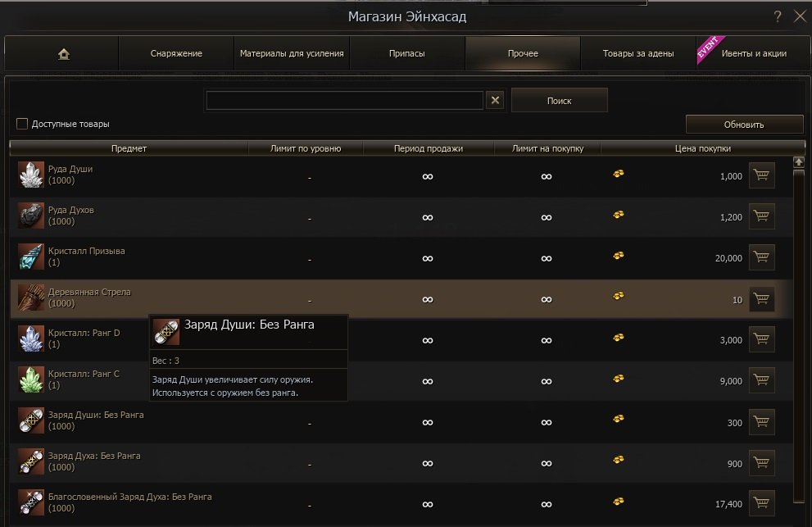Click the help question mark icon
Image resolution: width=812 pixels, height=527 pixels.
pyautogui.click(x=777, y=16)
